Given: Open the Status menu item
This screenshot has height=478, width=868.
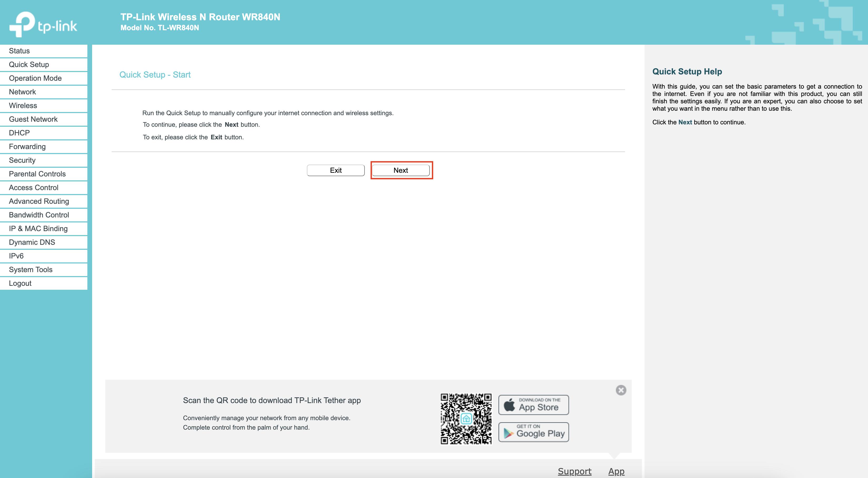Looking at the screenshot, I should coord(44,51).
